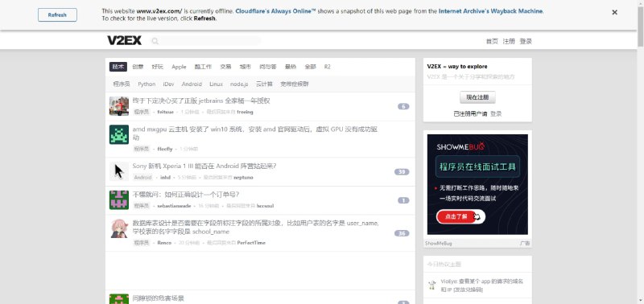The image size is (644, 304).
Task: Open 登录 in the header
Action: click(526, 41)
